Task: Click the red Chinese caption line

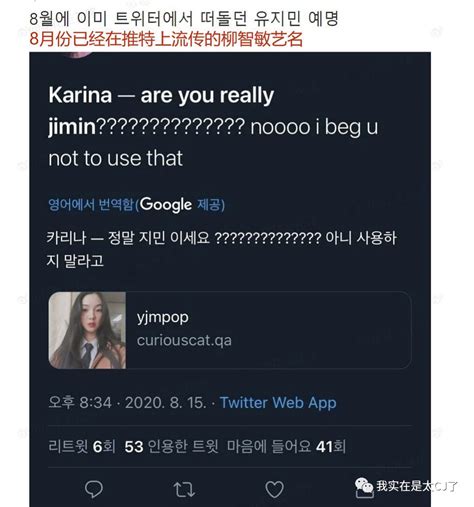Action: point(166,39)
